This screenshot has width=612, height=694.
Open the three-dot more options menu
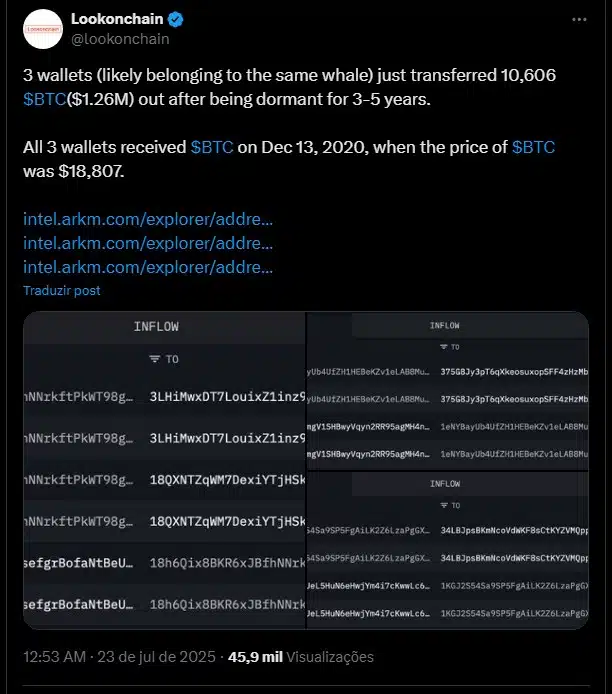tap(579, 19)
